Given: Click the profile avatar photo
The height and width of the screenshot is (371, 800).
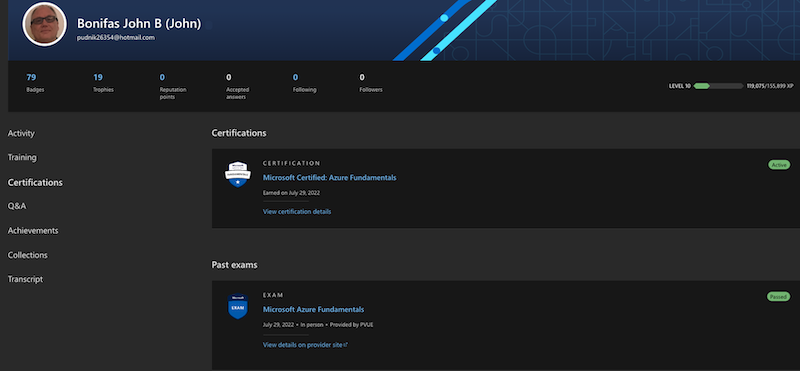Looking at the screenshot, I should tap(44, 24).
